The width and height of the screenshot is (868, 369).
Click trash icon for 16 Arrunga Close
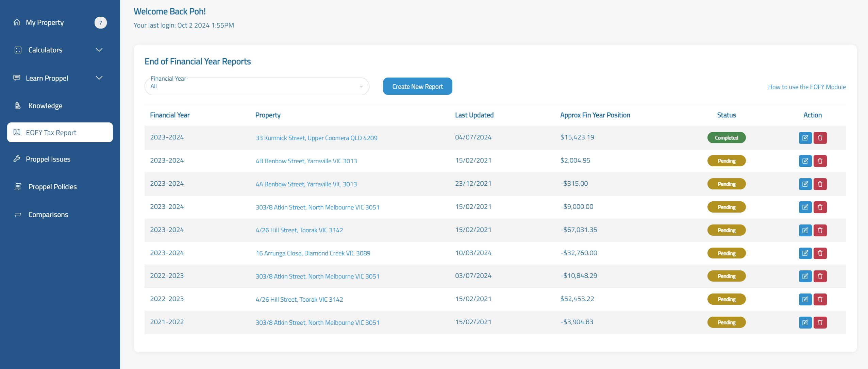[x=820, y=253]
